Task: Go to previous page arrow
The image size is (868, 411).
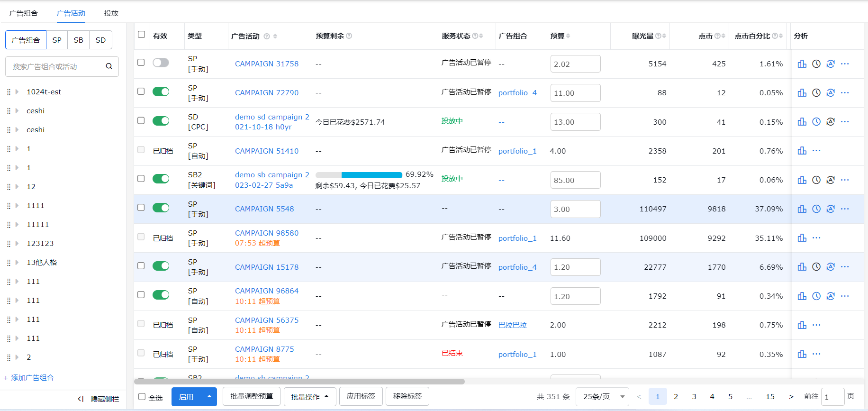Action: (639, 397)
